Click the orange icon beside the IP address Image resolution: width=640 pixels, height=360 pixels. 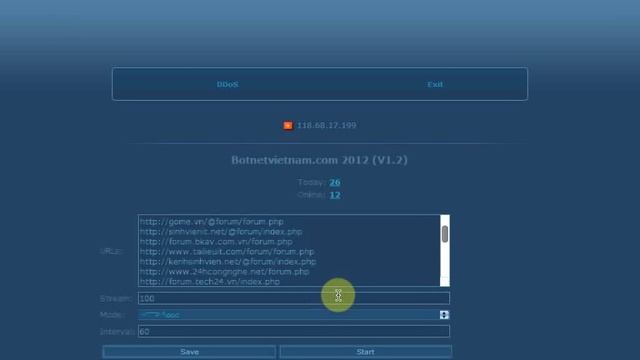pos(288,125)
